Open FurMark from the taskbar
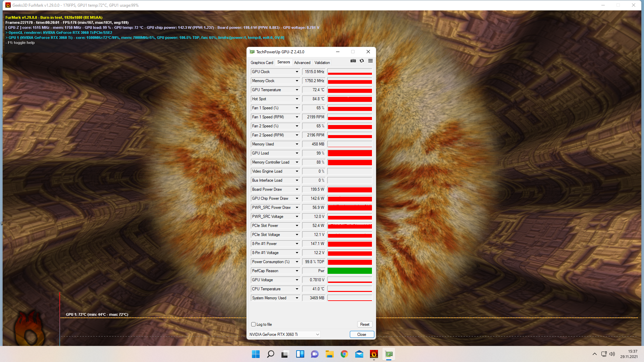This screenshot has width=644, height=362. pyautogui.click(x=374, y=354)
